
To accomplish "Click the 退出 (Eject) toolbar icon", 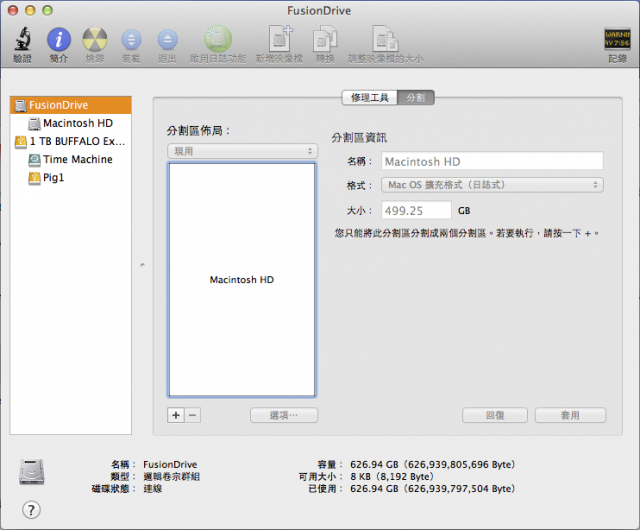I will (x=167, y=40).
